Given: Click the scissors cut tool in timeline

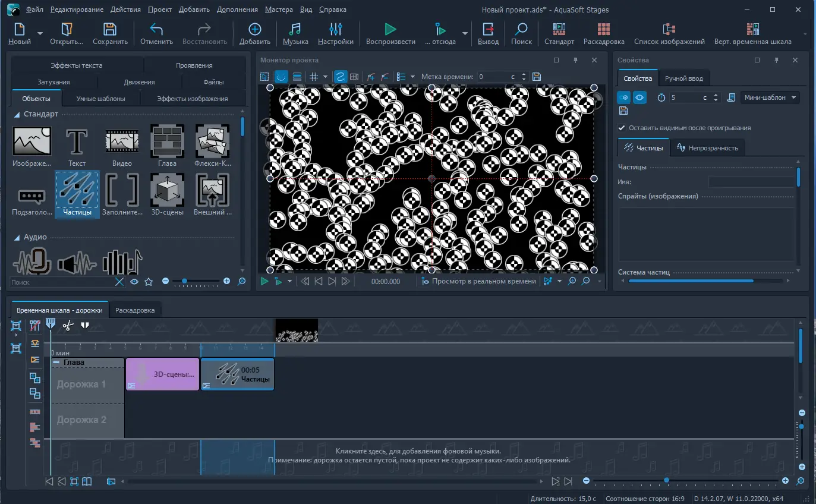Looking at the screenshot, I should (x=68, y=325).
